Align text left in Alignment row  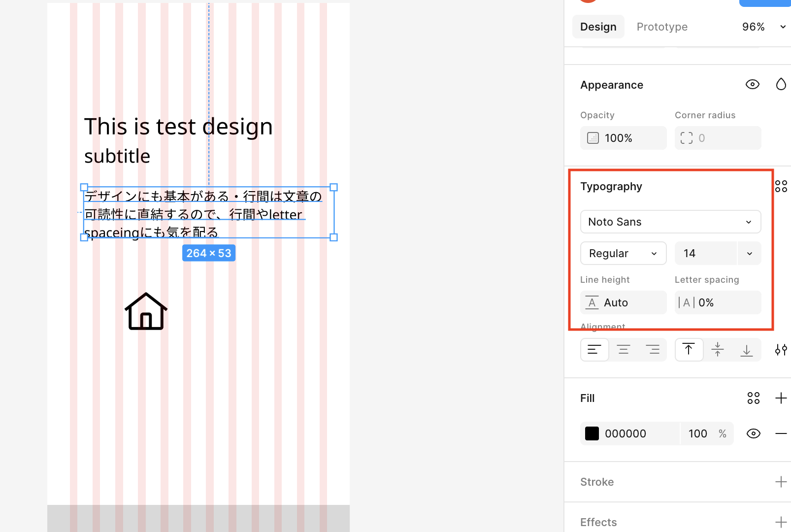pyautogui.click(x=594, y=350)
